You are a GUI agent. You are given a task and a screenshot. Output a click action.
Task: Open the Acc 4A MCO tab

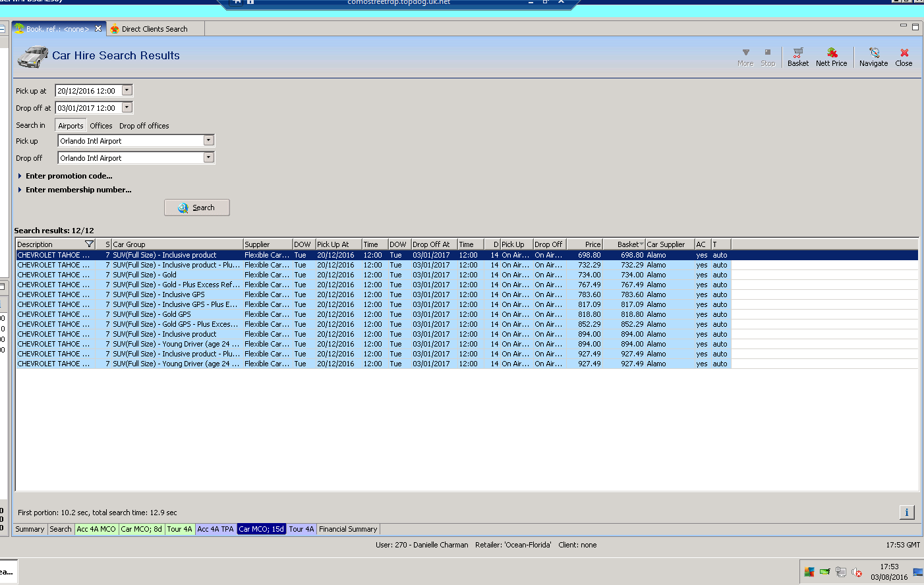(96, 529)
